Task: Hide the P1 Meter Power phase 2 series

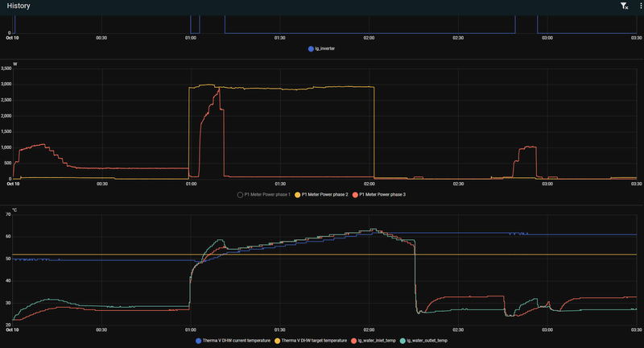Action: pyautogui.click(x=321, y=195)
